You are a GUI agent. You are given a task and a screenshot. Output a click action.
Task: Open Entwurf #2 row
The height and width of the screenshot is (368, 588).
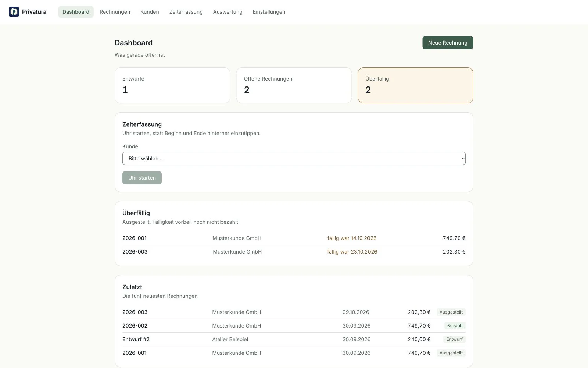tap(294, 339)
